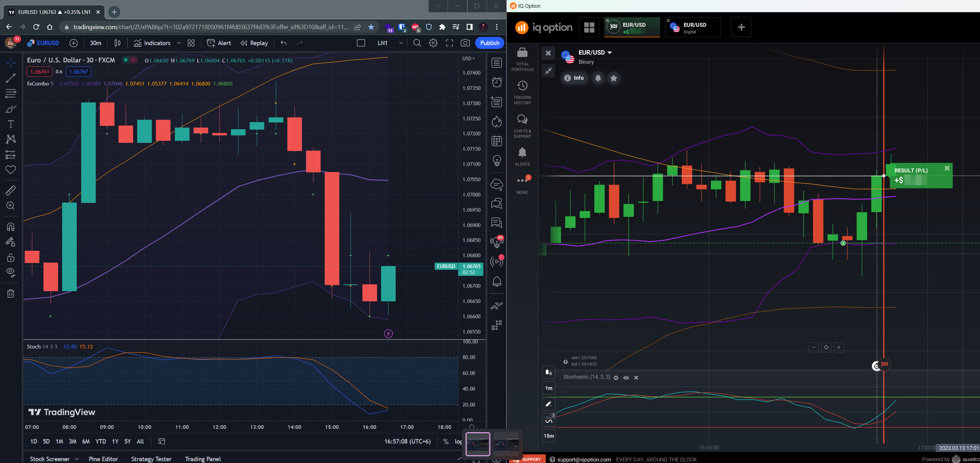Click the compare or add symbol plus button

[x=74, y=43]
